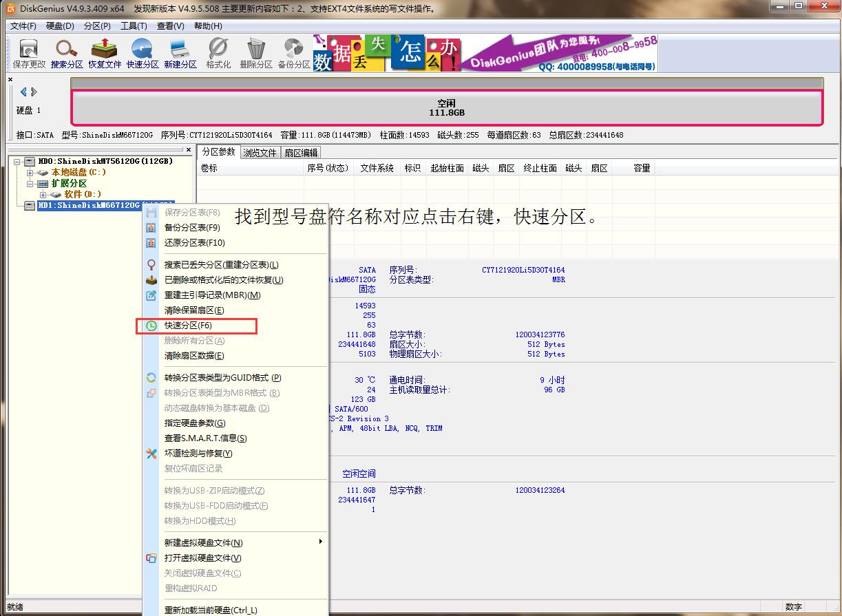
Task: Select HD0:ShineDiskM756120G disk in tree
Action: [x=105, y=161]
